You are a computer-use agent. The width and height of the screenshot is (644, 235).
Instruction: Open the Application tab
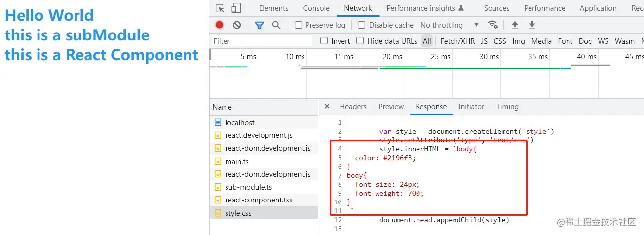[598, 8]
